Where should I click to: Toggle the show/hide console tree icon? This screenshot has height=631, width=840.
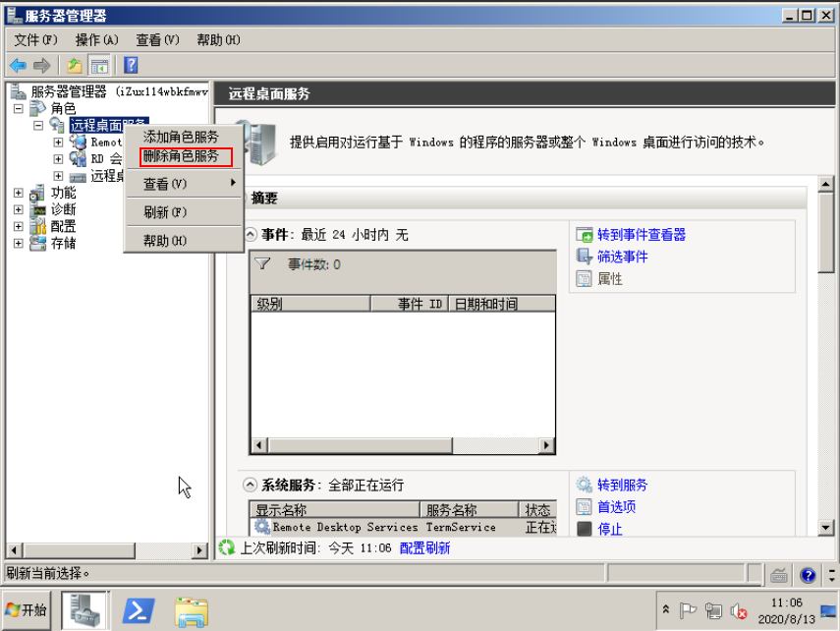(99, 66)
